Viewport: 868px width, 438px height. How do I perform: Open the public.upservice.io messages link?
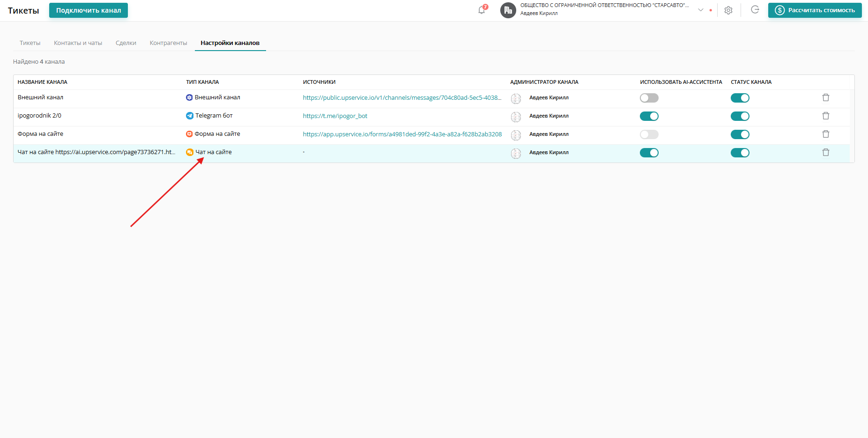402,97
